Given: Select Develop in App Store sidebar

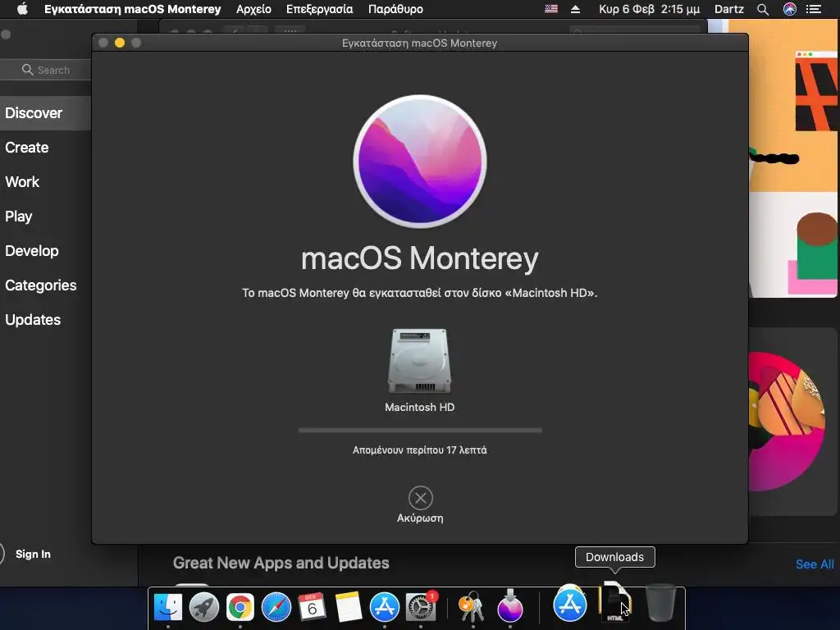Looking at the screenshot, I should 32,251.
